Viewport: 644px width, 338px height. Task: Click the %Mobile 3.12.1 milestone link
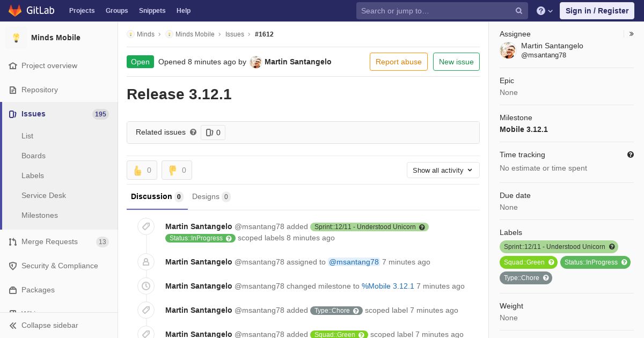click(388, 286)
